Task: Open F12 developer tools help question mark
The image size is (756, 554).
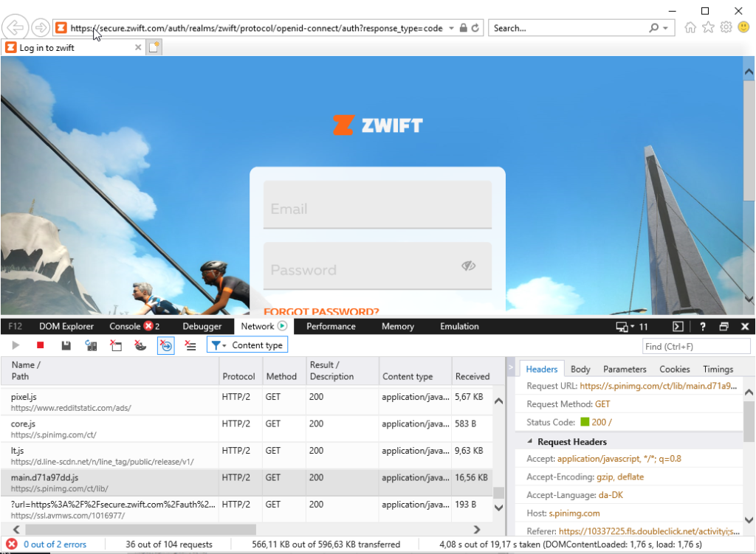Action: (703, 327)
